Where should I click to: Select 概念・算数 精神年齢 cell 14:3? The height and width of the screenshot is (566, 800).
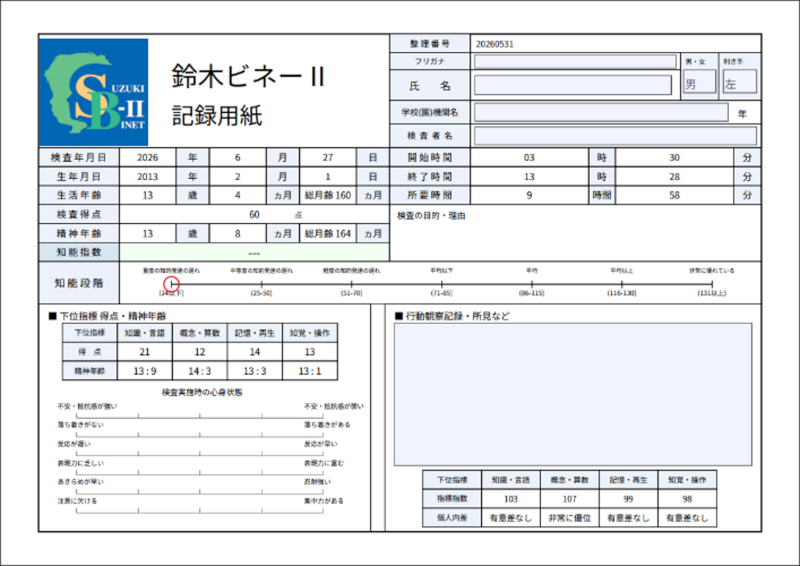point(200,371)
